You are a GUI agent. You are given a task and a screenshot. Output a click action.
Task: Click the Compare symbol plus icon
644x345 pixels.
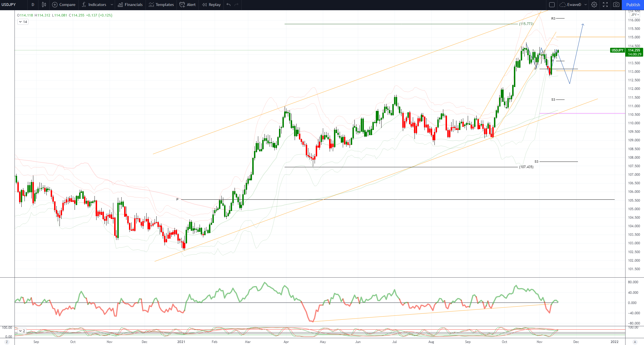pos(55,5)
